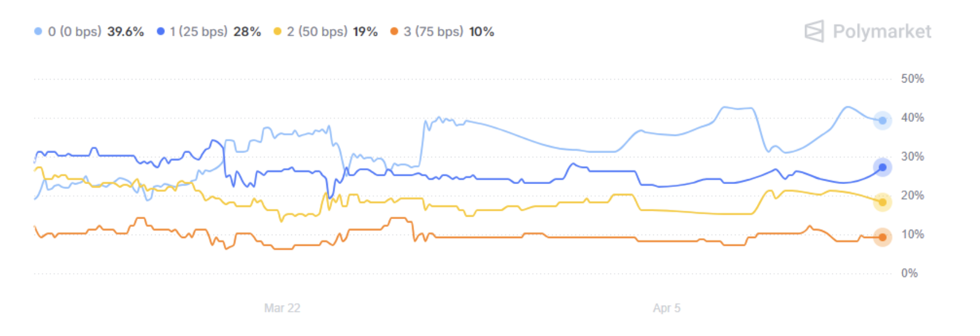
Task: Click the light blue 0 bps legend dot
Action: (39, 31)
